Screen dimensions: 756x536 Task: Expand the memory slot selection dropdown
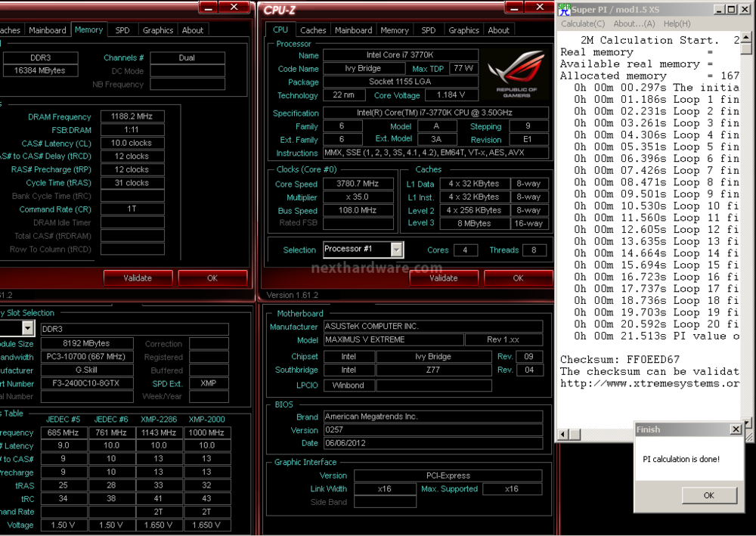click(28, 329)
